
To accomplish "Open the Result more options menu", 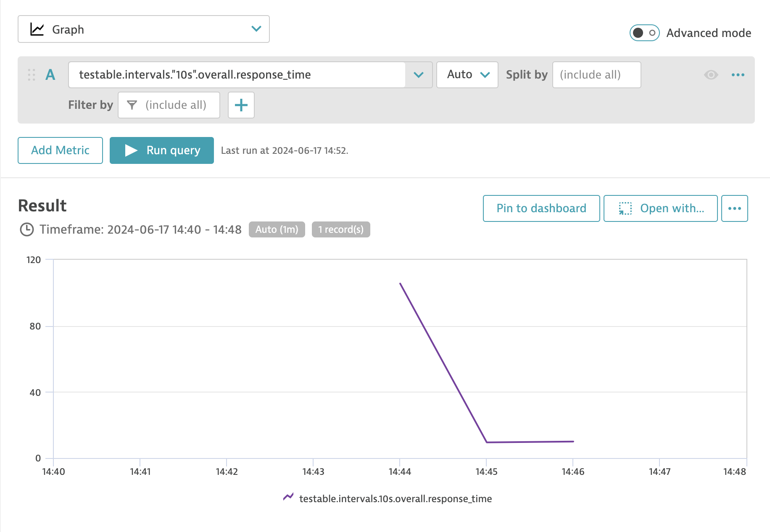I will point(735,208).
